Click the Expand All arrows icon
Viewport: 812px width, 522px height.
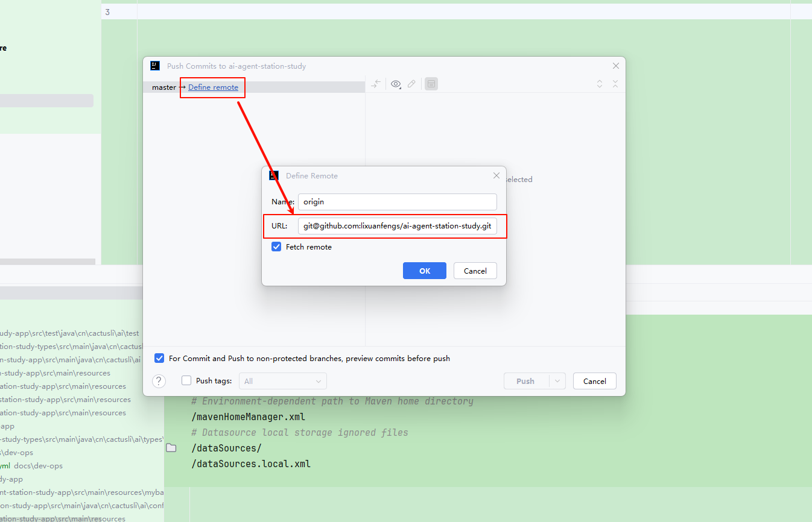pos(600,84)
